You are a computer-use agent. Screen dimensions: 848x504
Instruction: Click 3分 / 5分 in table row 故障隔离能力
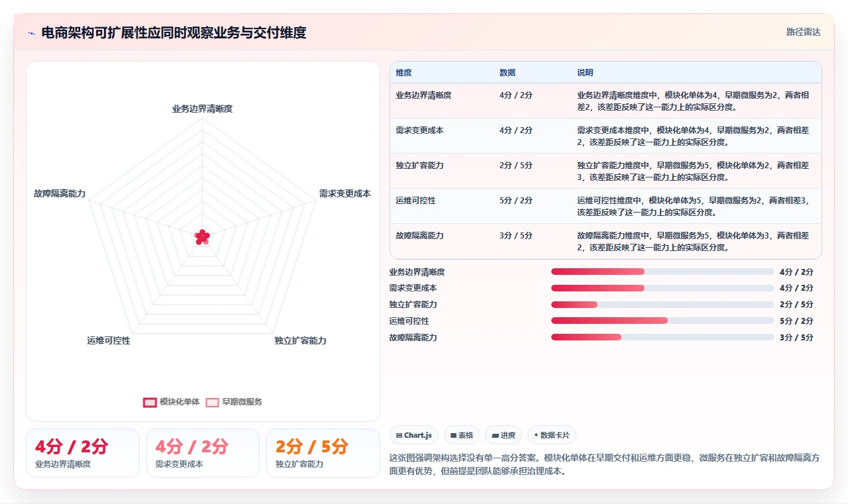click(x=516, y=236)
